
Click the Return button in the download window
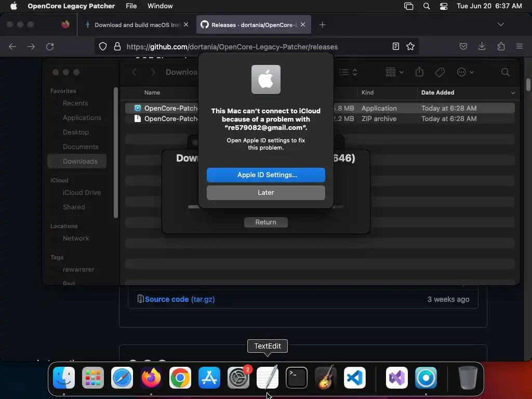click(265, 222)
